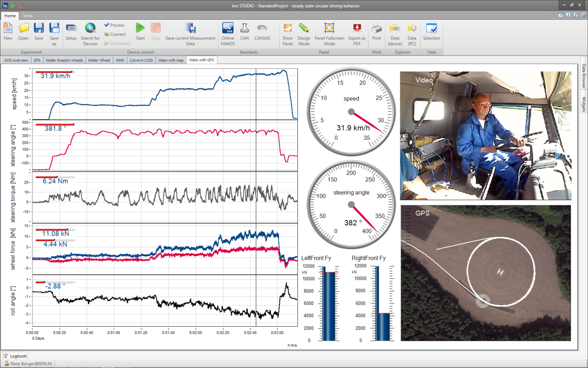Toggle Panel Fullscreen Mode
Image resolution: width=588 pixels, height=368 pixels.
click(329, 32)
